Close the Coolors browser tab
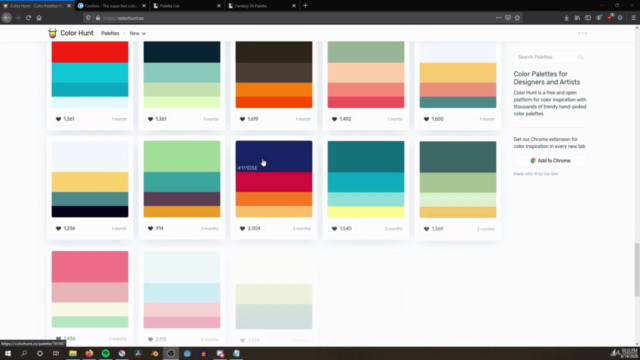 pos(144,6)
